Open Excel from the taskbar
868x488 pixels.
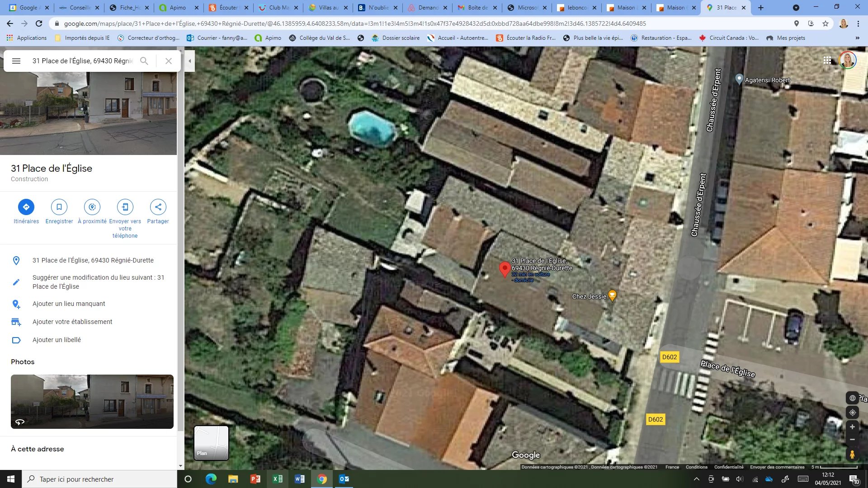278,479
